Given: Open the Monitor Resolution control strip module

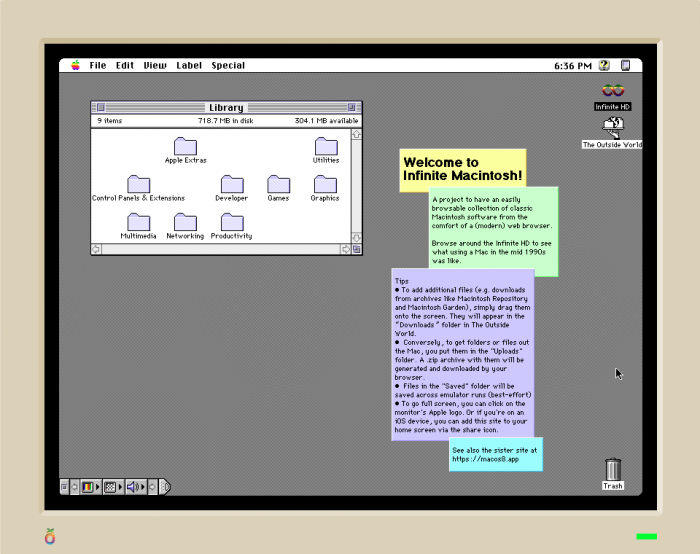Looking at the screenshot, I should pos(113,487).
